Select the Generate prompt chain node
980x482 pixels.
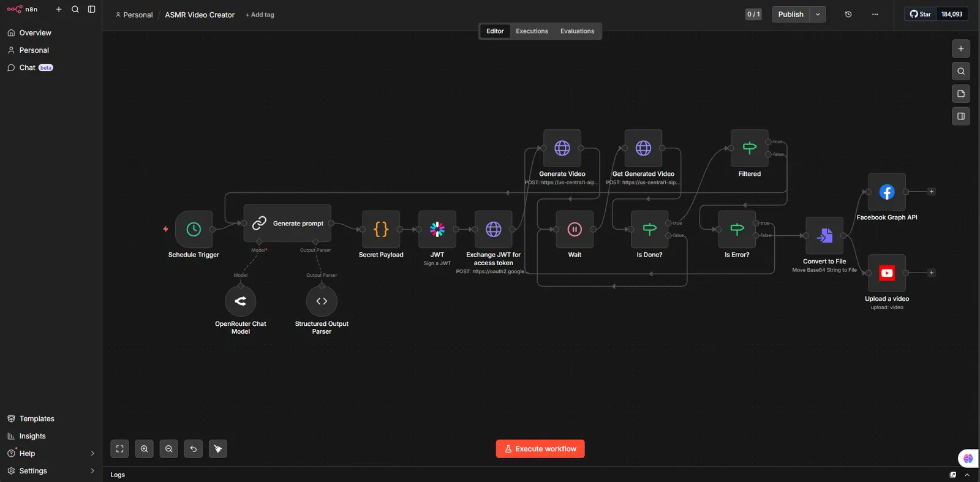287,224
